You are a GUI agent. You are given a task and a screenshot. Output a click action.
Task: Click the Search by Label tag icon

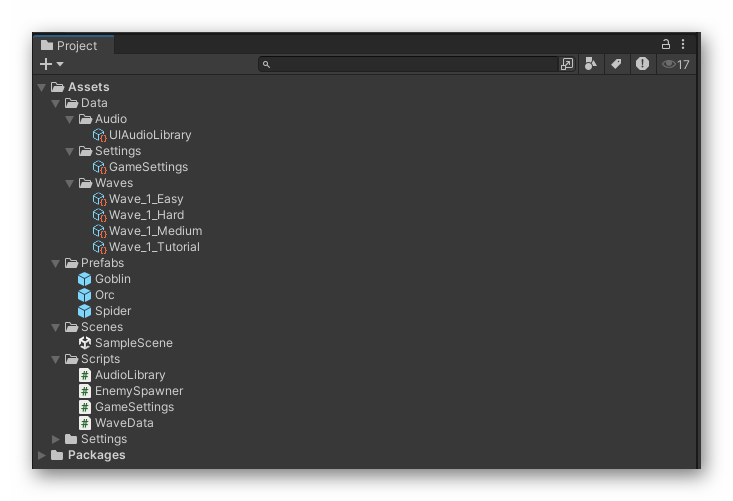[x=616, y=64]
